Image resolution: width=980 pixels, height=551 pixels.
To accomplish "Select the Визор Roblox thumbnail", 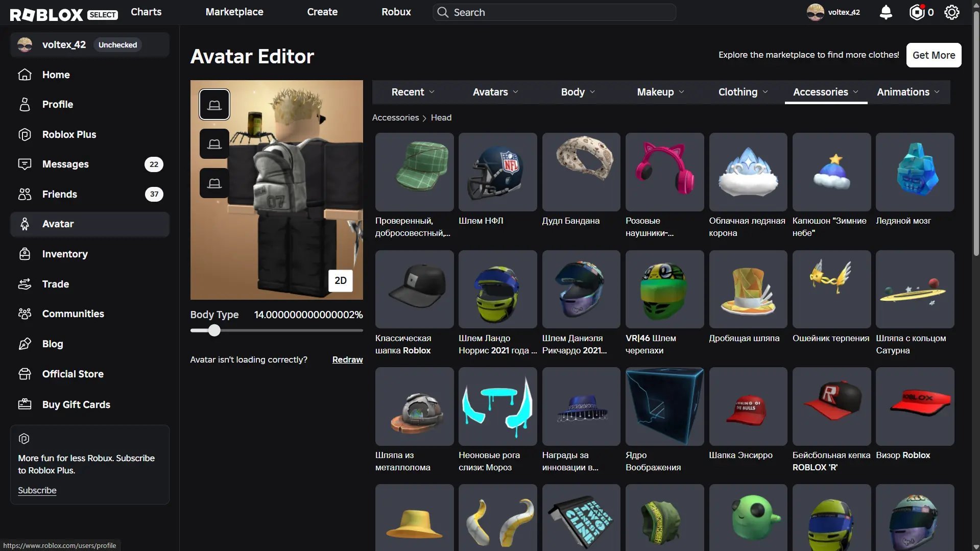I will coord(915,406).
